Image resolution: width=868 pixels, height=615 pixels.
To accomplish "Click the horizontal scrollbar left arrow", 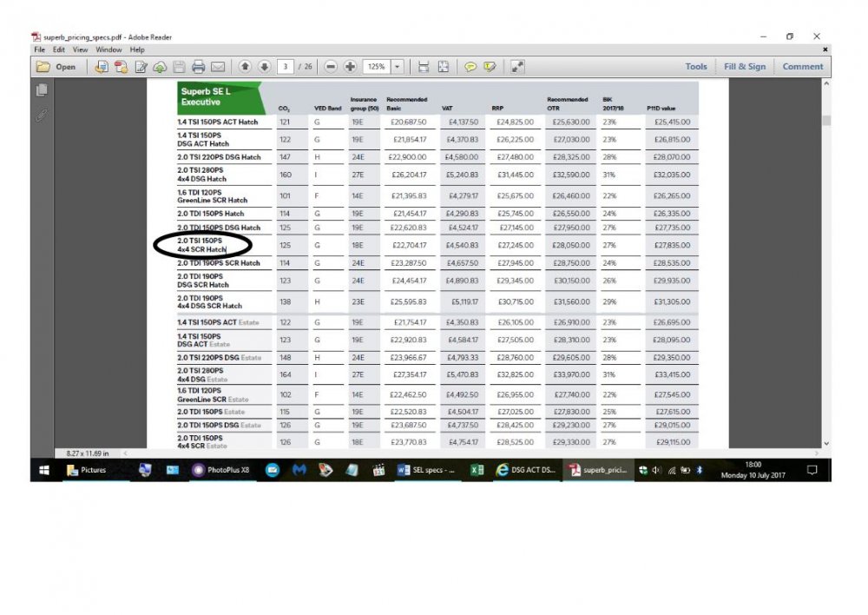I will (126, 453).
